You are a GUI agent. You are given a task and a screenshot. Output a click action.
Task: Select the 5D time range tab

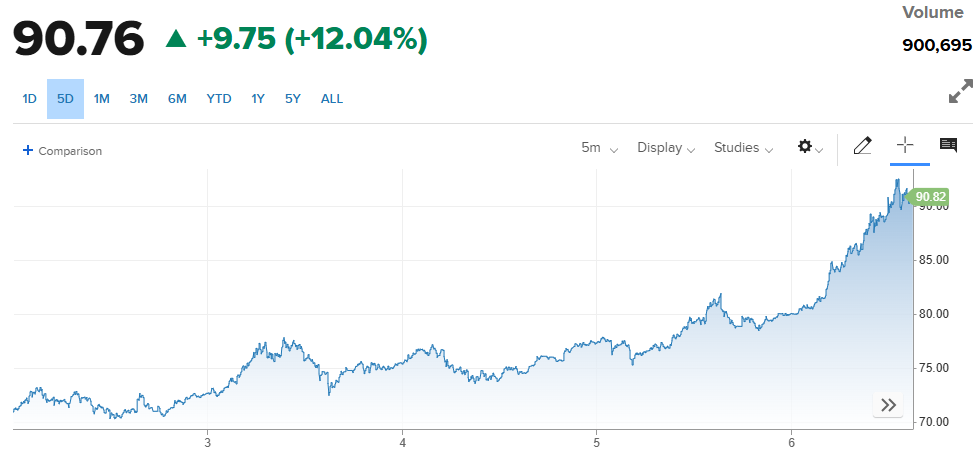pos(65,98)
